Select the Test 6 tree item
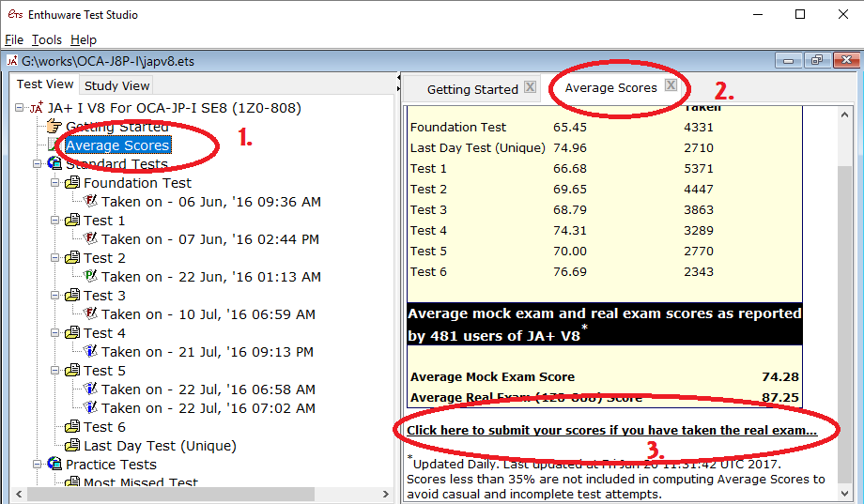The height and width of the screenshot is (504, 864). tap(104, 427)
